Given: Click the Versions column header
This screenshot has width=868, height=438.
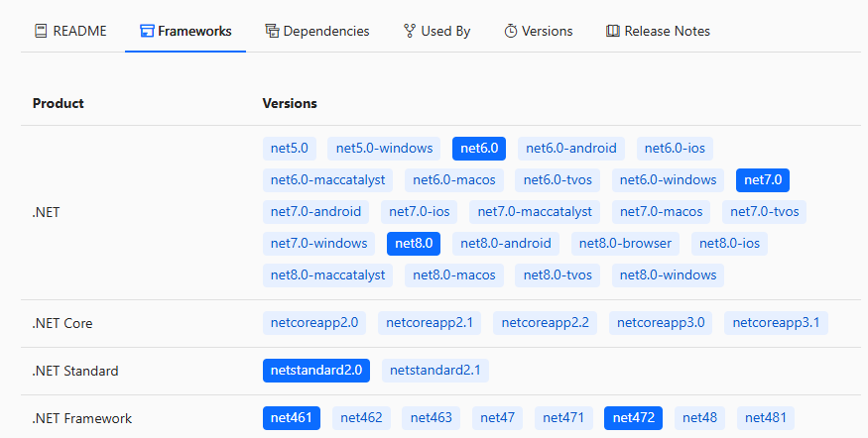Looking at the screenshot, I should [x=290, y=103].
